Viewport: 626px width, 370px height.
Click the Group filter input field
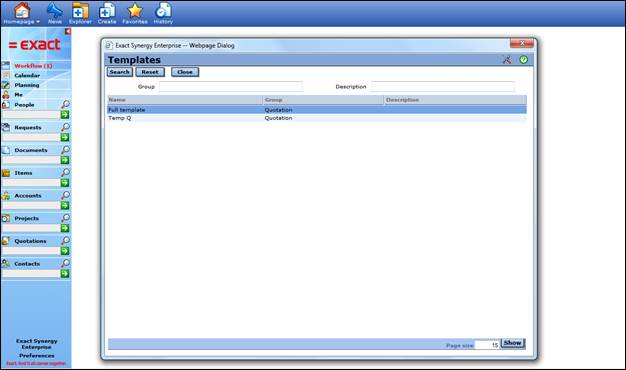231,87
